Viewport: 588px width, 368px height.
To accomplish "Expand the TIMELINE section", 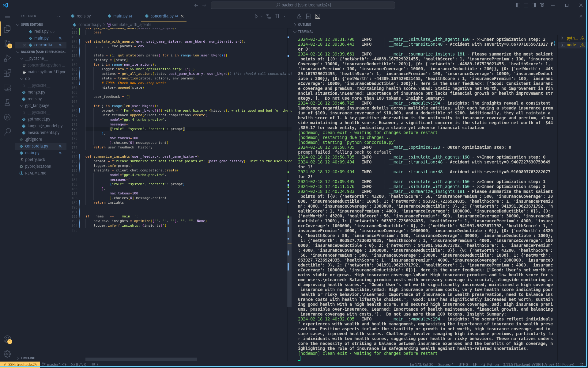I will 28,358.
